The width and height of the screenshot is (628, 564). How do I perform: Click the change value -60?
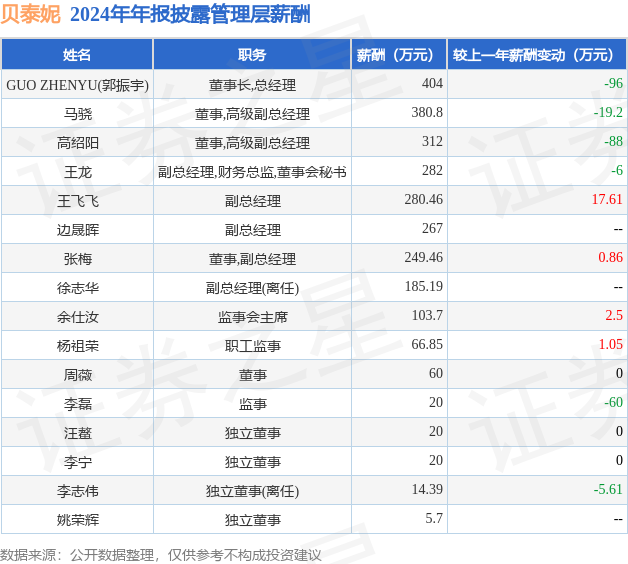click(x=613, y=402)
